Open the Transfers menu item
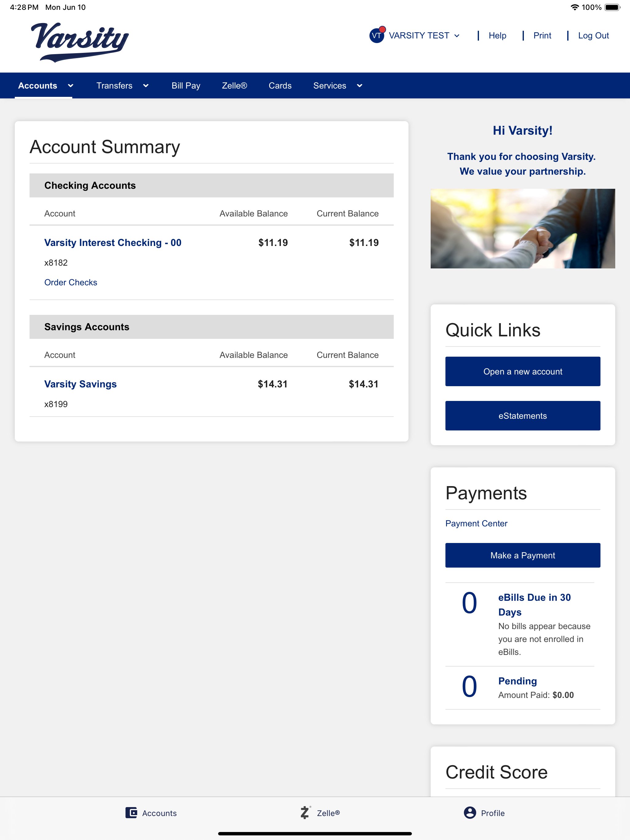 114,85
